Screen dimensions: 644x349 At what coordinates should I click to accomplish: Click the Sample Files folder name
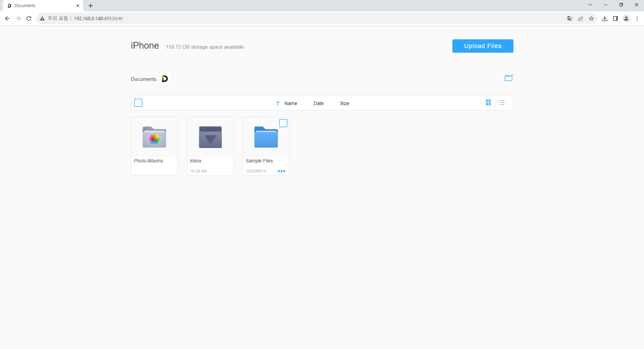pos(259,161)
